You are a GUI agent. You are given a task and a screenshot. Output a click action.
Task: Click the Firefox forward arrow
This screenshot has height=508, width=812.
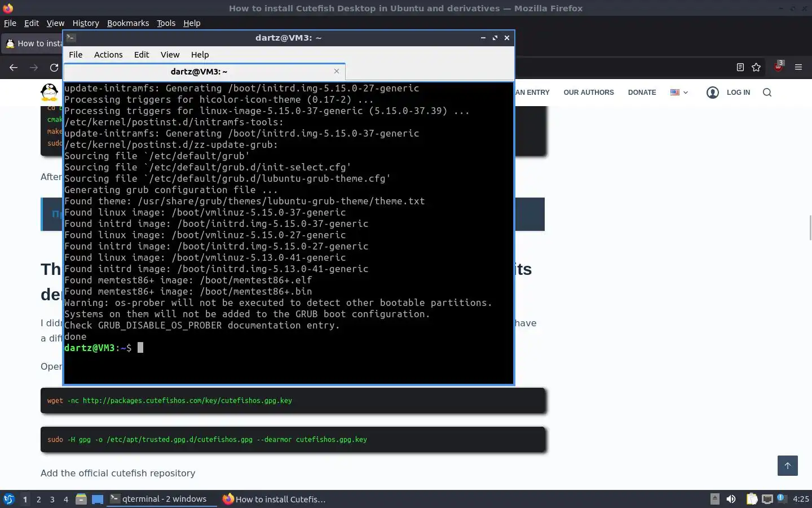point(34,68)
